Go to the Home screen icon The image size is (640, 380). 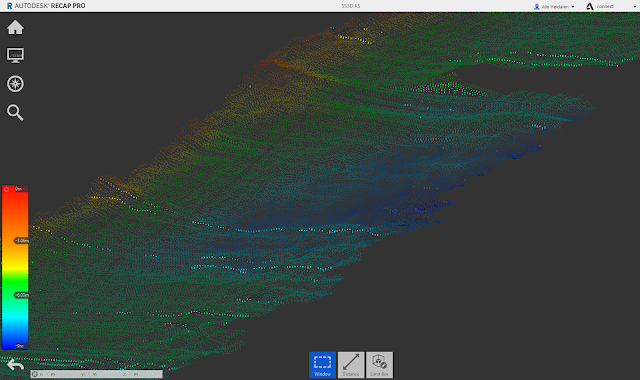(x=16, y=28)
